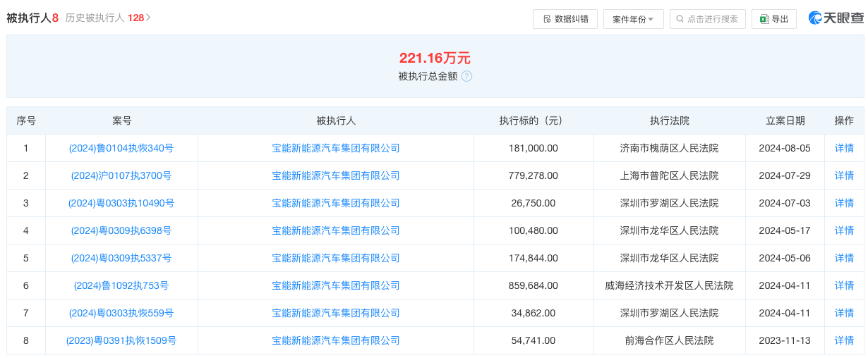Viewport: 868px width, 358px height.
Task: Open case (2023)粤0391执恢1509号
Action: [121, 340]
